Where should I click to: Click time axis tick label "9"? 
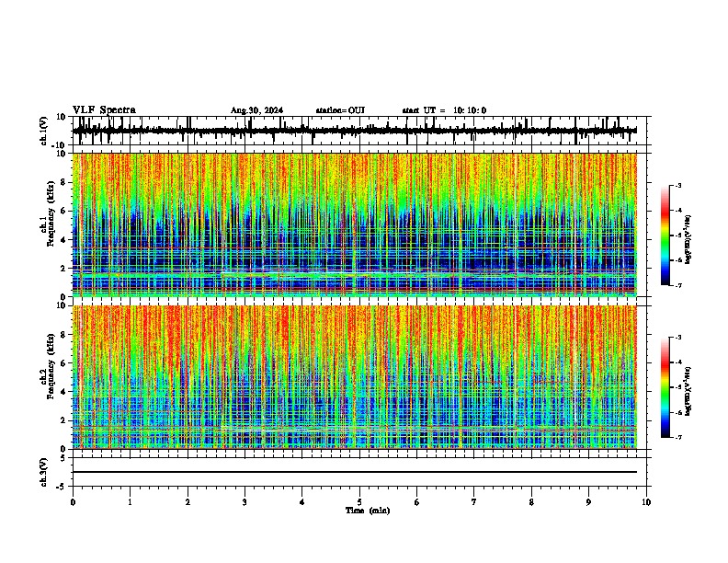click(588, 502)
